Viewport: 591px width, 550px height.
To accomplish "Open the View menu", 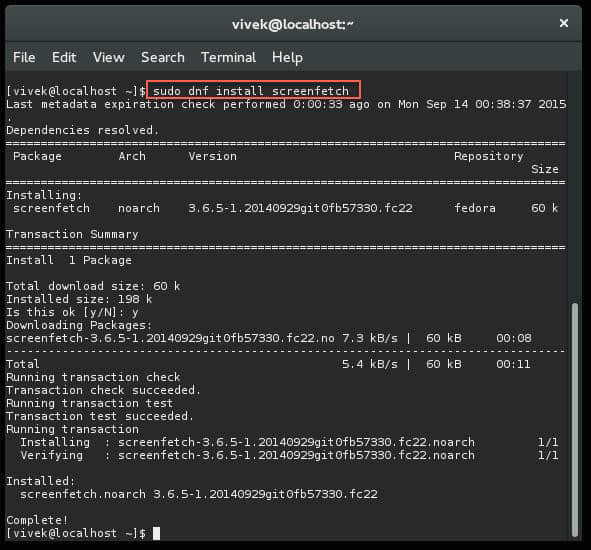I will tap(109, 57).
